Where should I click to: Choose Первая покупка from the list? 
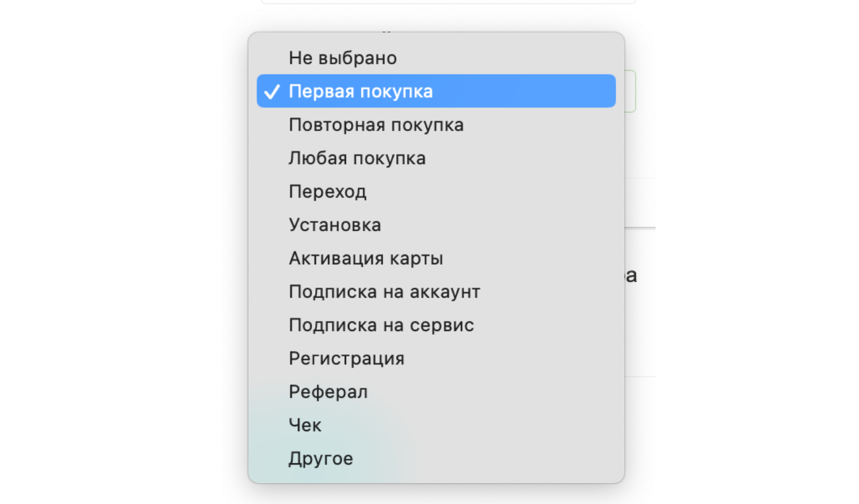(x=360, y=91)
